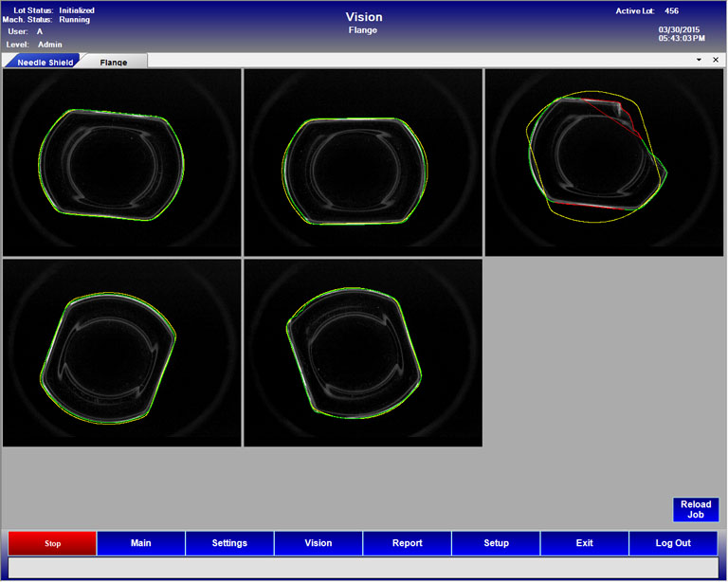
Task: Select the bottom-middle flange camera image
Action: pos(362,353)
